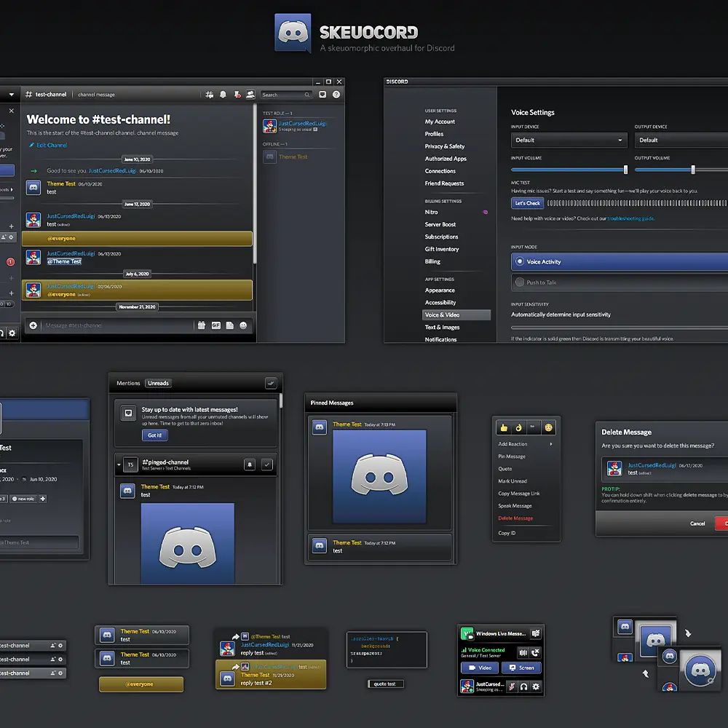Screen dimensions: 728x728
Task: Open the sticker picker icon
Action: click(x=230, y=325)
